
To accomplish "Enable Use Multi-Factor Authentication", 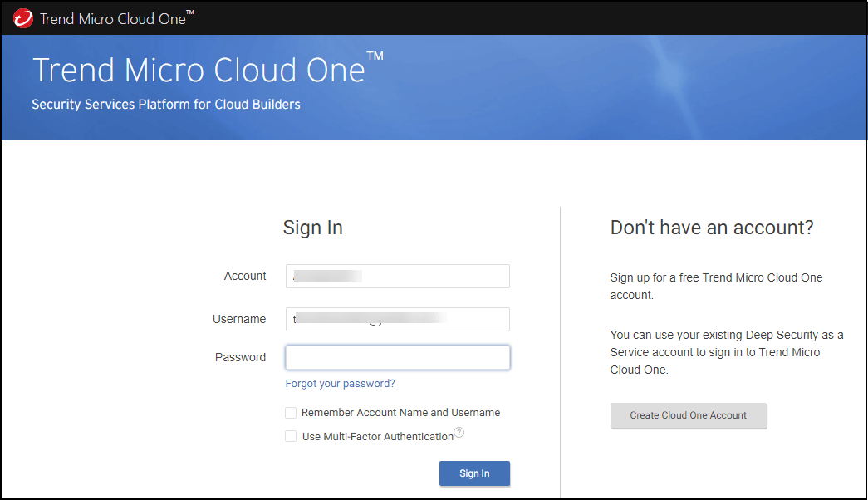I will 291,436.
